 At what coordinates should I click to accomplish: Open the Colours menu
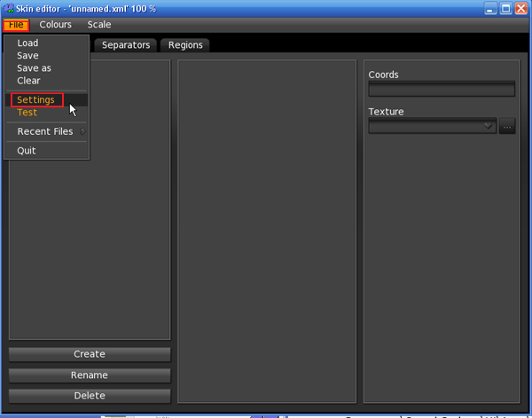[x=55, y=25]
